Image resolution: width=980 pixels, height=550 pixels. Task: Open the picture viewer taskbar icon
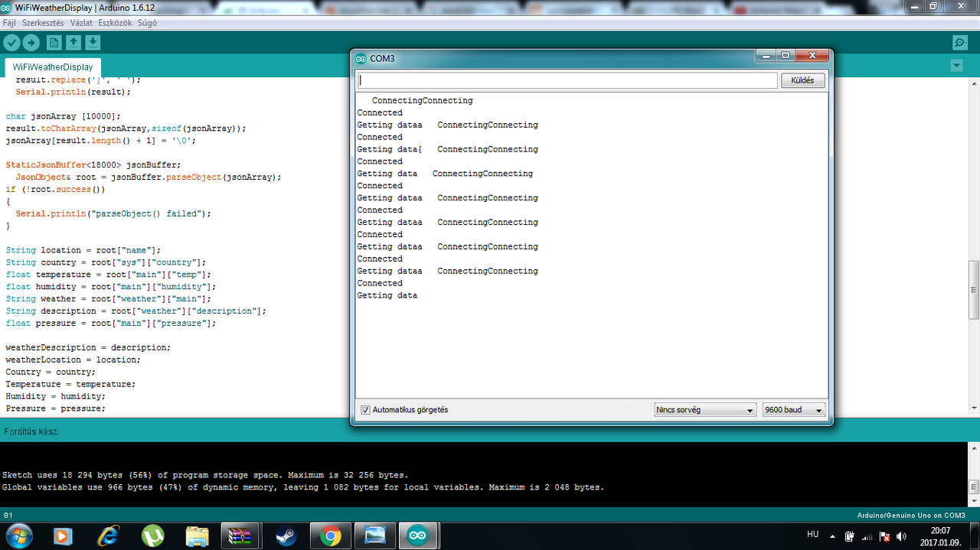point(375,535)
